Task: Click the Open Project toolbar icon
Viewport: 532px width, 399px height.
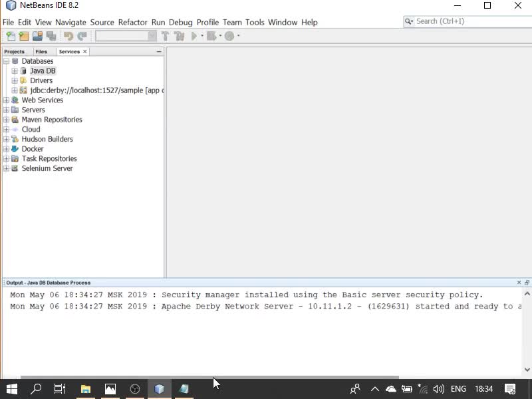Action: (37, 36)
